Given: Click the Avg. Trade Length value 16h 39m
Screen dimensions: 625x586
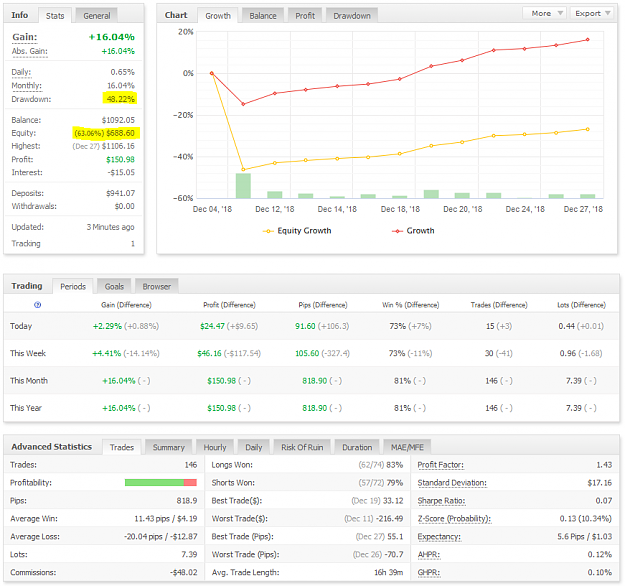Looking at the screenshot, I should click(x=388, y=572).
